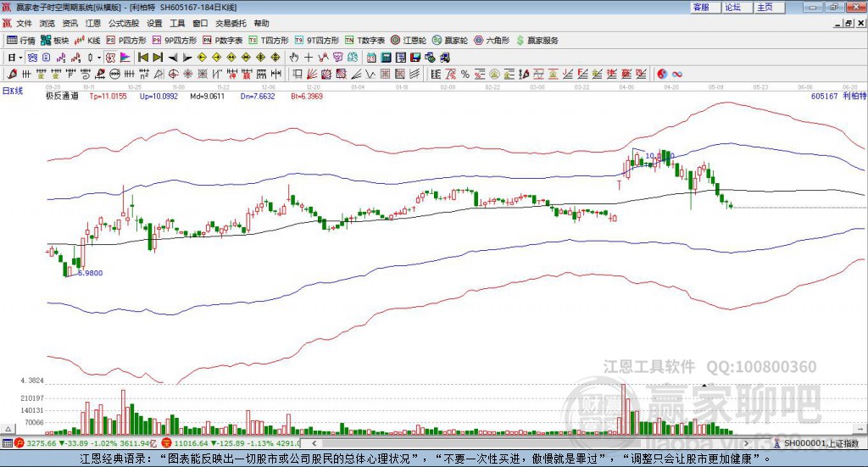Click the red-blue yin-yang icon
Image resolution: width=868 pixels, height=467 pixels.
click(x=662, y=74)
